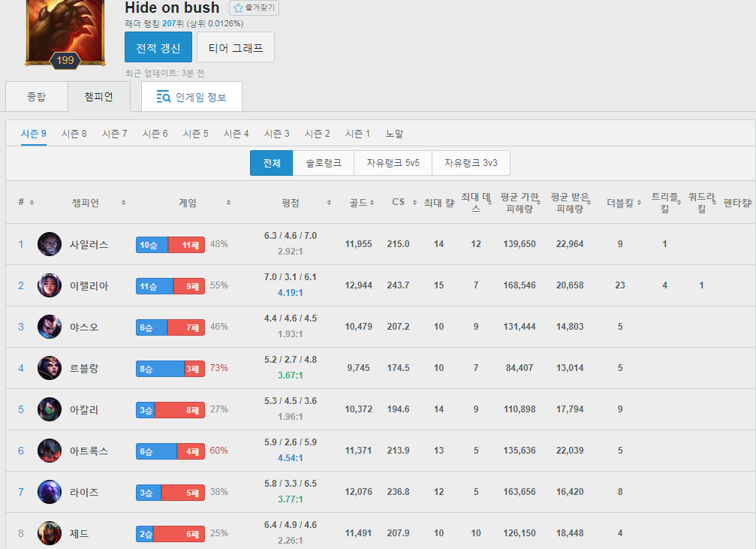Viewport: 756px width, 549px height.
Task: Click the Yasuo champion portrait icon
Action: [50, 327]
